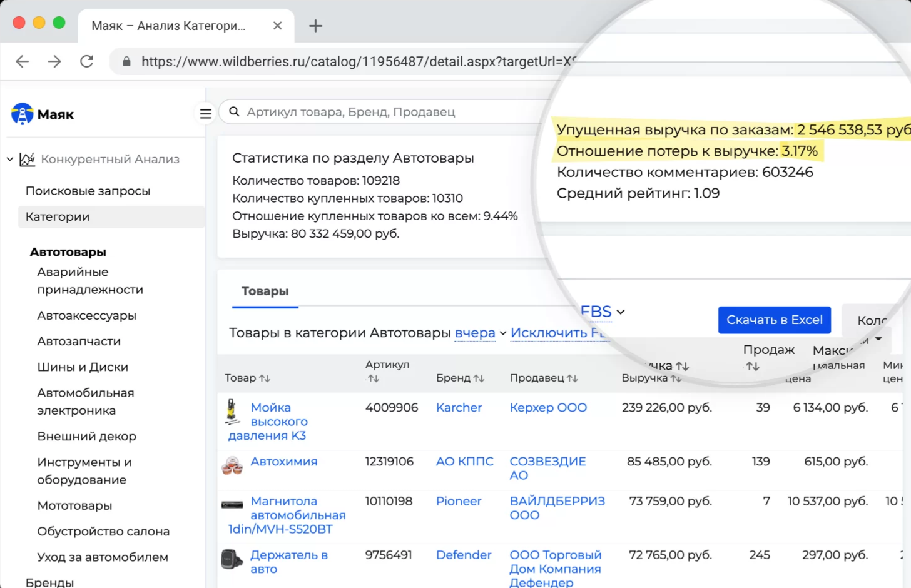This screenshot has width=911, height=588.
Task: Switch to the Товары tab
Action: coord(265,291)
